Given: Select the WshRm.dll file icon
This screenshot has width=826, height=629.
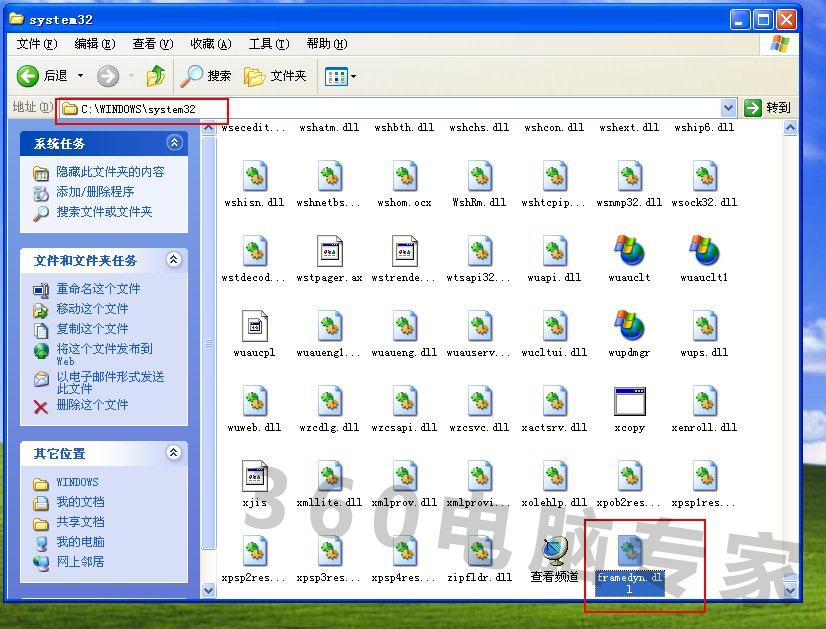Looking at the screenshot, I should 479,176.
